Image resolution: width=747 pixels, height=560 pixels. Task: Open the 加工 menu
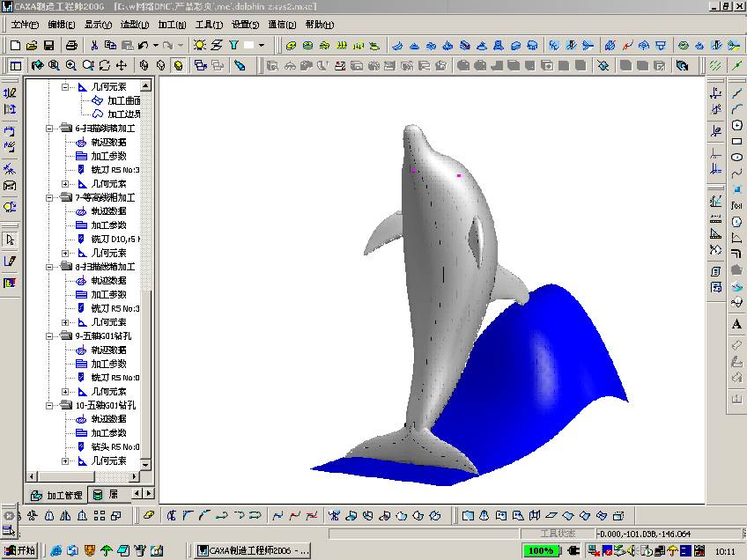[172, 25]
